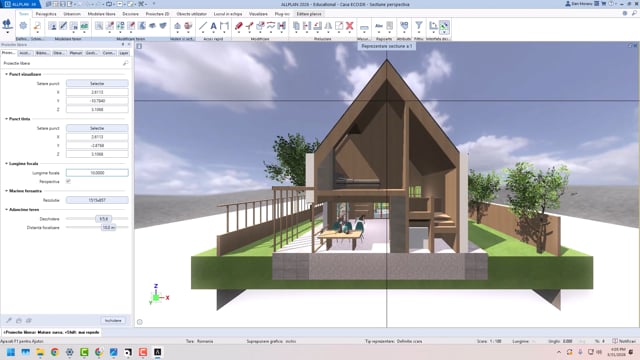Image resolution: width=640 pixels, height=360 pixels.
Task: Click the viewport menu icon at the viewport's top left
Action: click(x=139, y=46)
